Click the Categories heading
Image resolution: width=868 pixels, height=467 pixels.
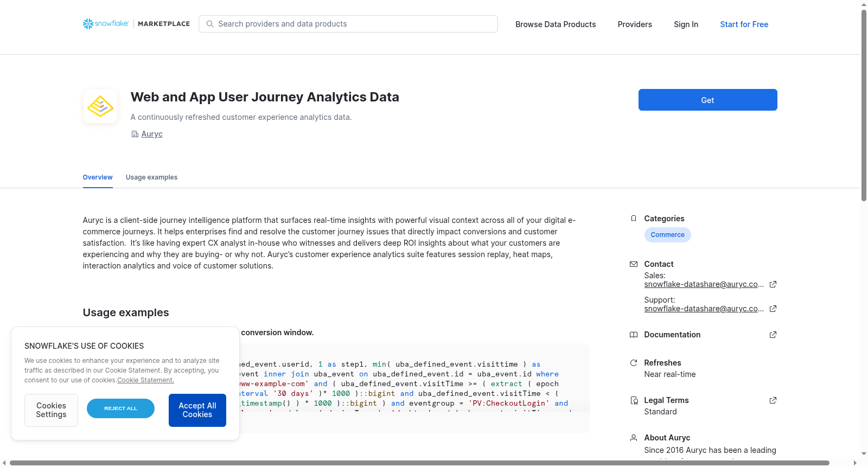pos(664,219)
